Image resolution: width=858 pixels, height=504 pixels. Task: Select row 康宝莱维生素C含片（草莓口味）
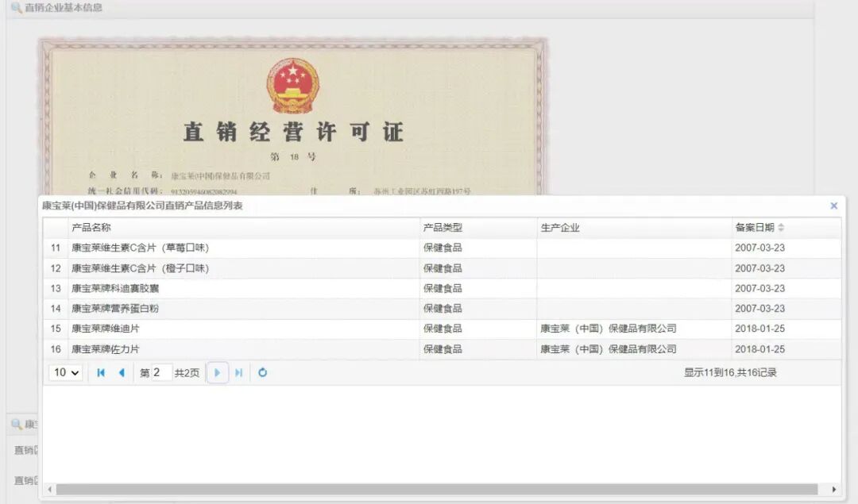pos(443,248)
